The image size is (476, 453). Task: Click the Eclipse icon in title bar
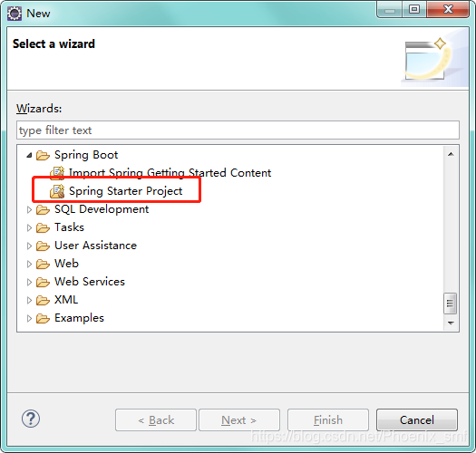(x=15, y=14)
